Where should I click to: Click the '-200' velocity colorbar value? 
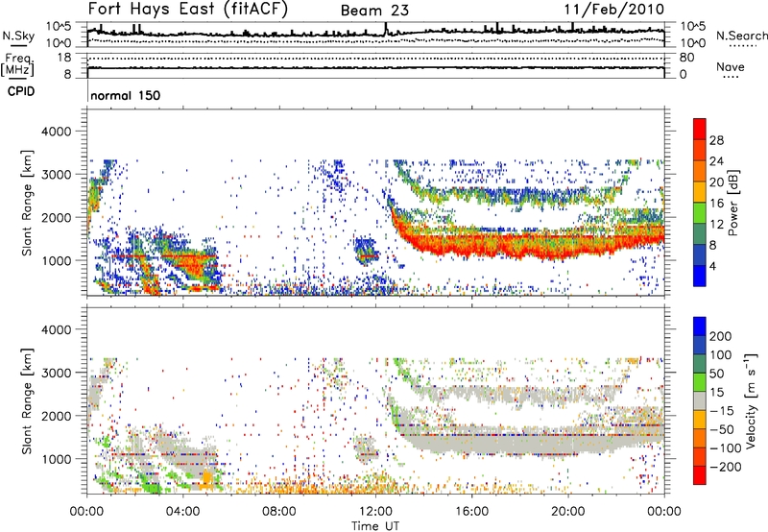[x=725, y=467]
